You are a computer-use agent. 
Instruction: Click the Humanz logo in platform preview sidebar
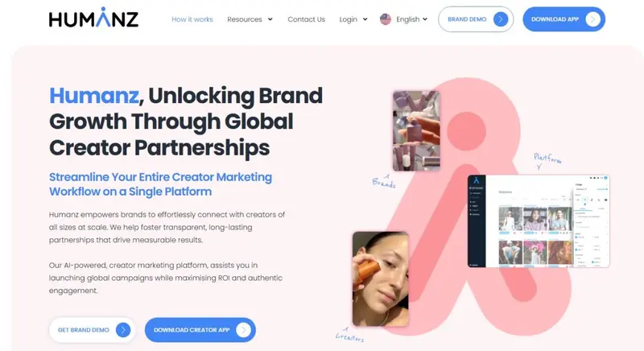tap(476, 180)
